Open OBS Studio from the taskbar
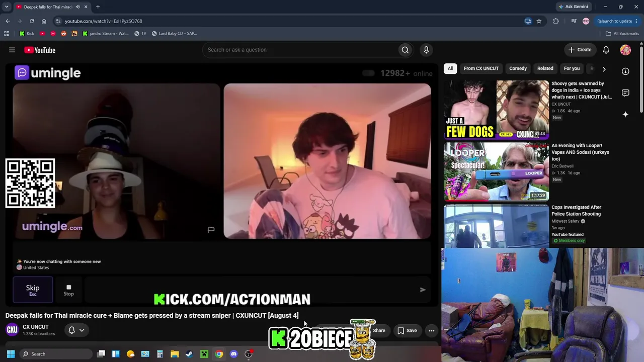The image size is (644, 362). pos(248,354)
